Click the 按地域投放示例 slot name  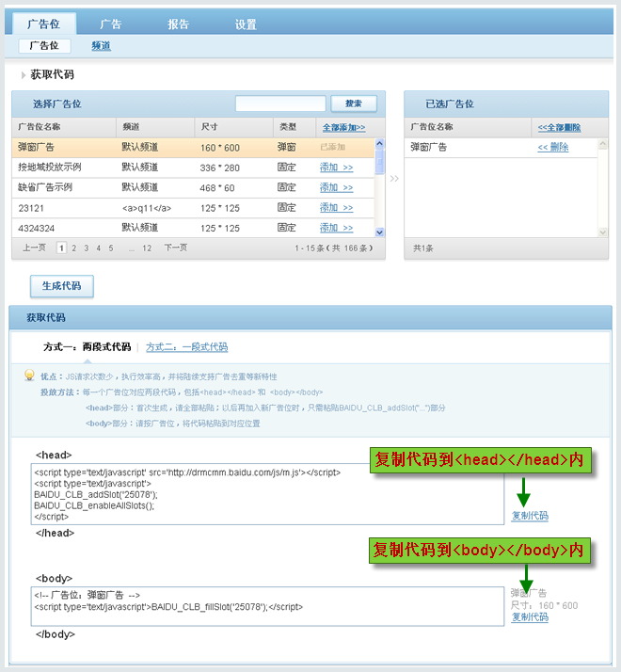click(49, 168)
